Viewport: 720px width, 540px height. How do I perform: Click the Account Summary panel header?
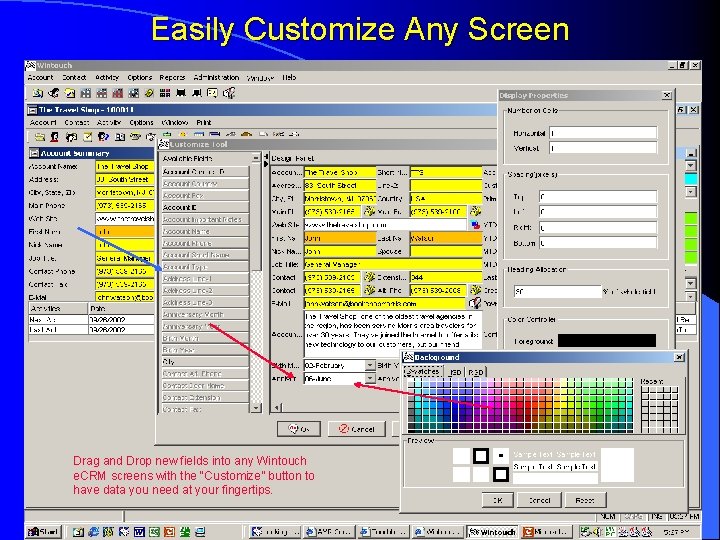91,153
